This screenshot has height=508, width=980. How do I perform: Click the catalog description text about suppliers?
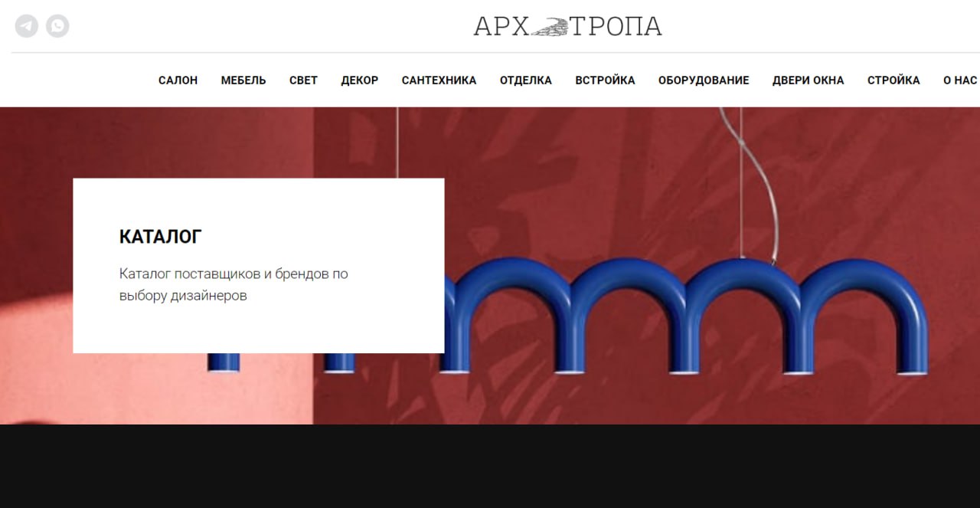point(234,284)
